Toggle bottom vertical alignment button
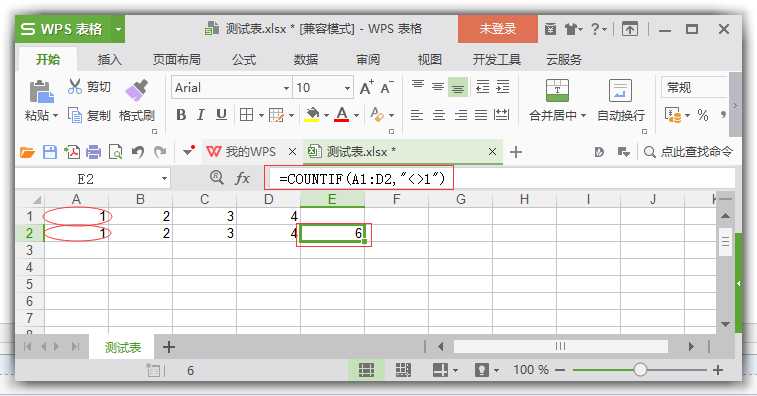757x396 pixels. (458, 87)
